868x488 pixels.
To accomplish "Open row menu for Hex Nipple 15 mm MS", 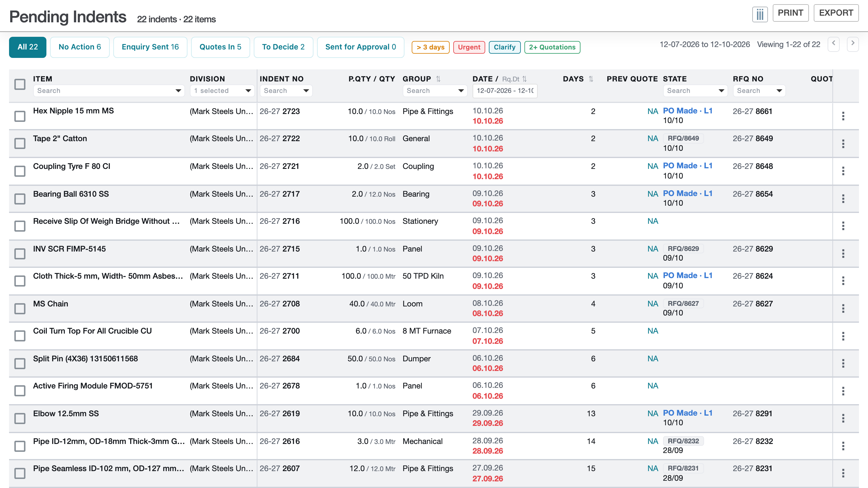I will [843, 116].
